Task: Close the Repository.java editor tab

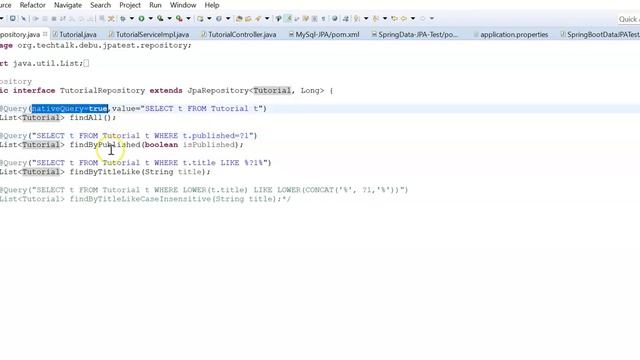Action: coord(45,34)
